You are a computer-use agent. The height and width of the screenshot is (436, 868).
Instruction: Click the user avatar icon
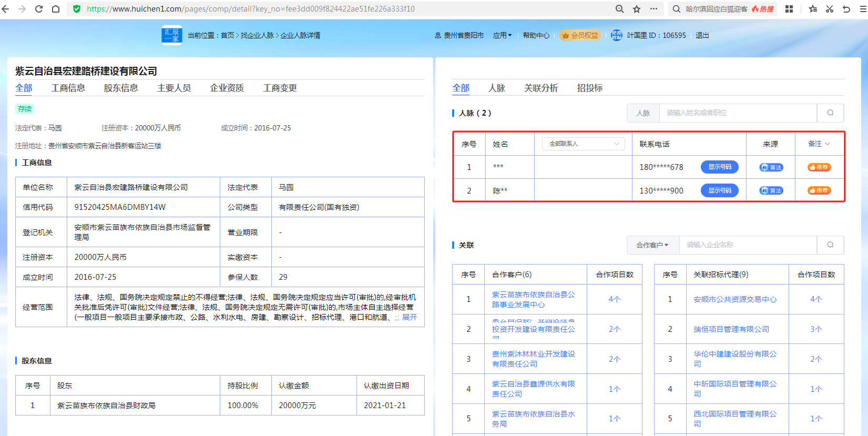(x=617, y=35)
